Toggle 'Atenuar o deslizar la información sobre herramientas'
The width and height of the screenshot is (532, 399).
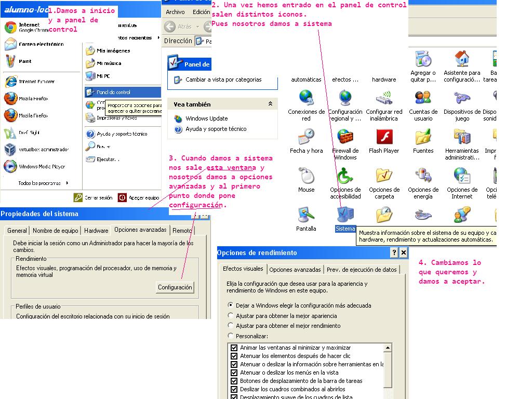pyautogui.click(x=234, y=364)
